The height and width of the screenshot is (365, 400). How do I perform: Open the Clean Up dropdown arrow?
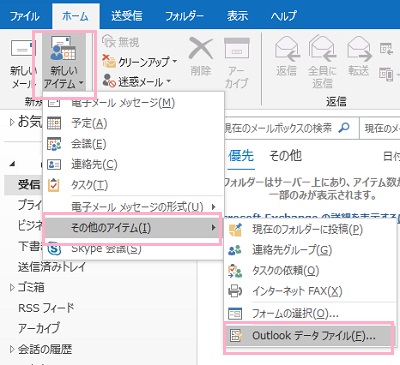click(x=175, y=62)
